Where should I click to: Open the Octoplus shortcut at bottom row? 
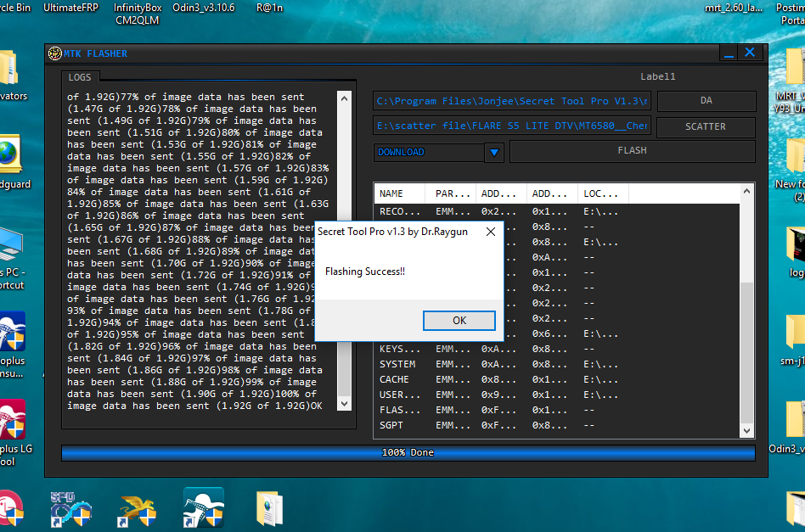coord(204,507)
